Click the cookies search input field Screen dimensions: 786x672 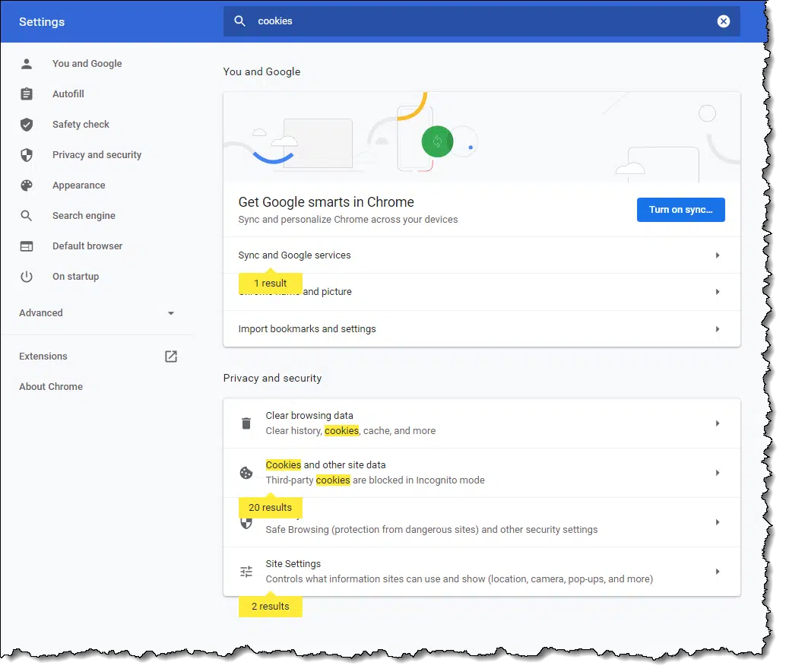481,21
